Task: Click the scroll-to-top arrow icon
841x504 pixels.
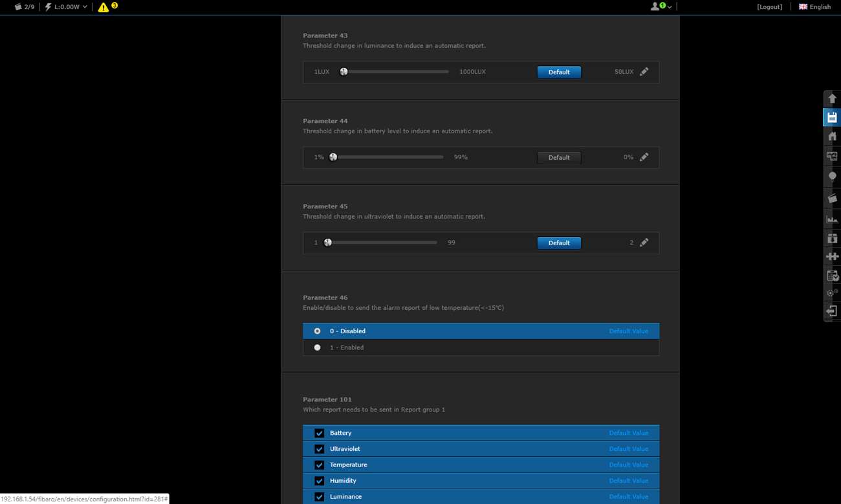Action: [832, 98]
